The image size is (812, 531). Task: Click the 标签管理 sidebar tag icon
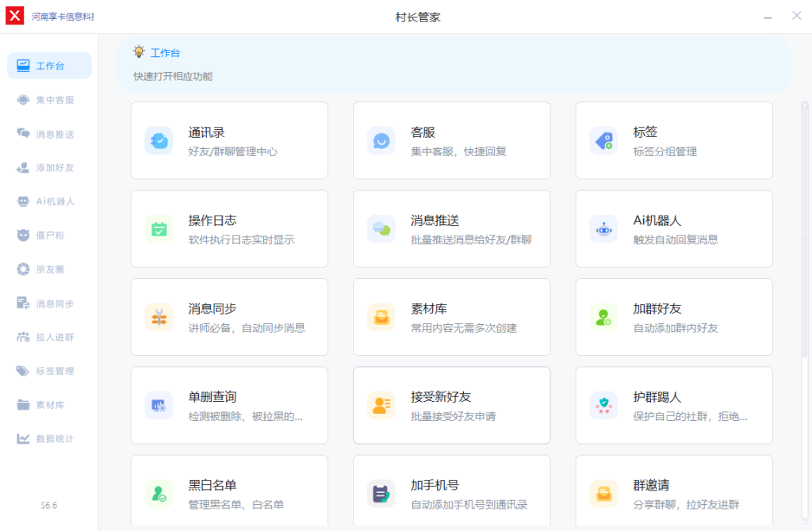(x=23, y=371)
